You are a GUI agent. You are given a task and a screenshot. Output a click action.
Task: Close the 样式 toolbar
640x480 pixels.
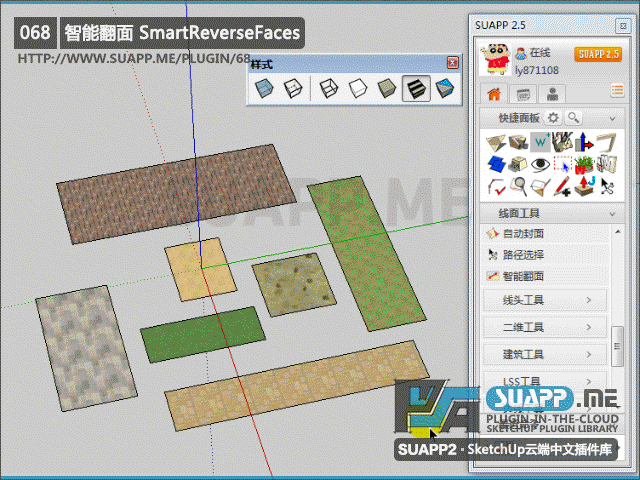point(452,62)
